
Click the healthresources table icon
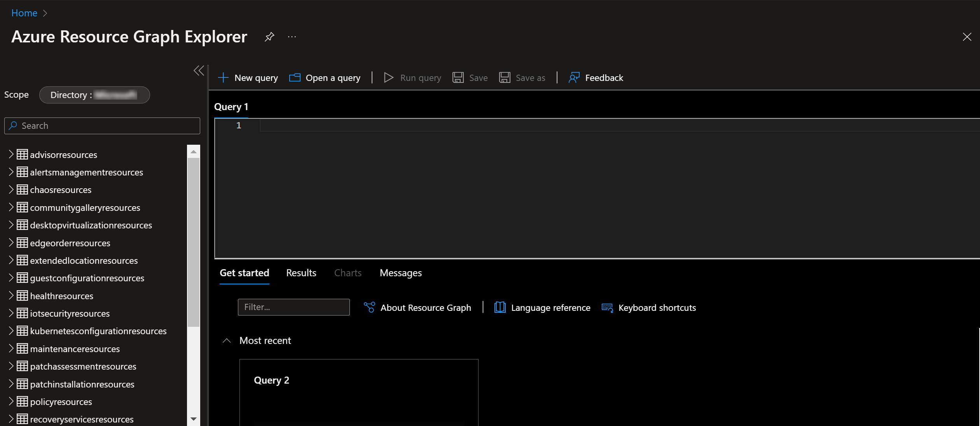22,296
